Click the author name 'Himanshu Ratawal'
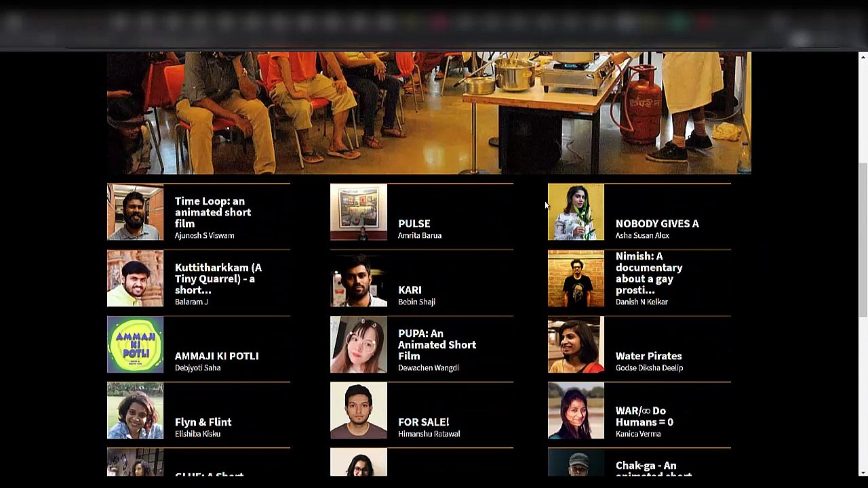Viewport: 868px width, 488px height. [429, 434]
